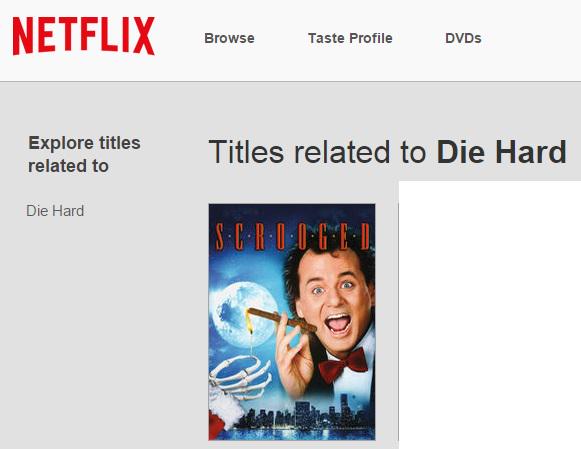Click the 'Explore titles related to' sidebar heading
Image resolution: width=581 pixels, height=449 pixels.
[84, 154]
